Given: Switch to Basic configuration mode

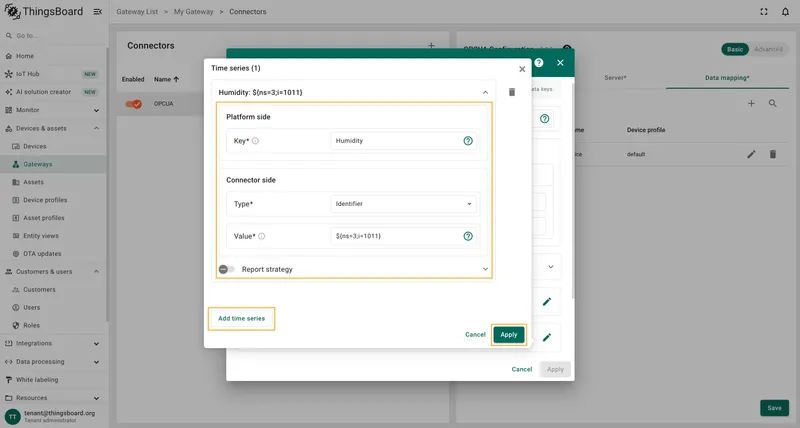Looking at the screenshot, I should [735, 49].
